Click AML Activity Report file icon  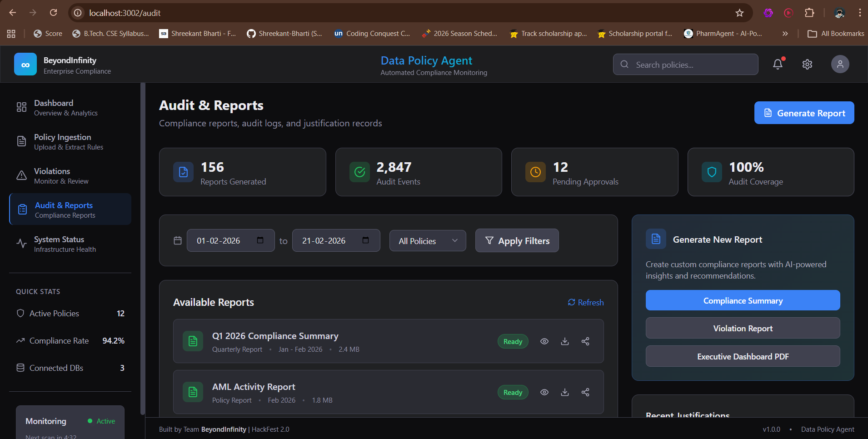pyautogui.click(x=193, y=392)
